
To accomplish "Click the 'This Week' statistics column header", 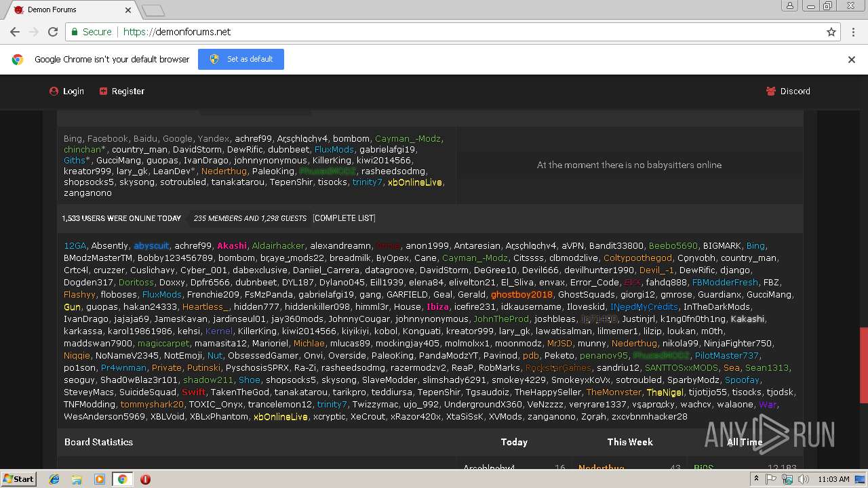I will point(630,442).
